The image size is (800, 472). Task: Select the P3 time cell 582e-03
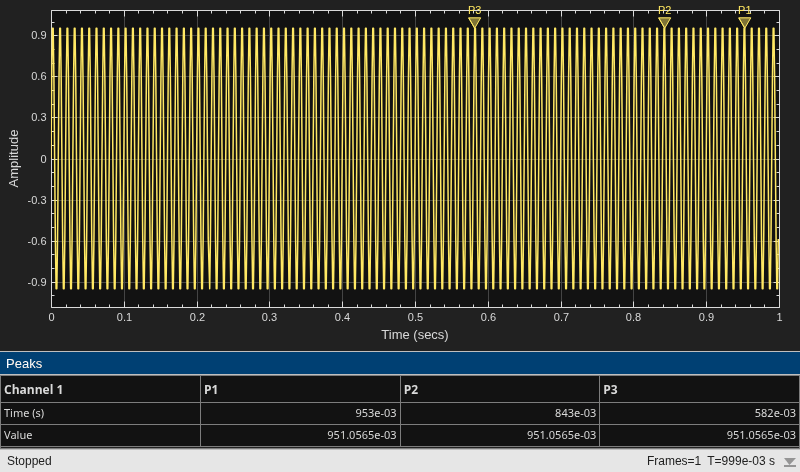[699, 413]
